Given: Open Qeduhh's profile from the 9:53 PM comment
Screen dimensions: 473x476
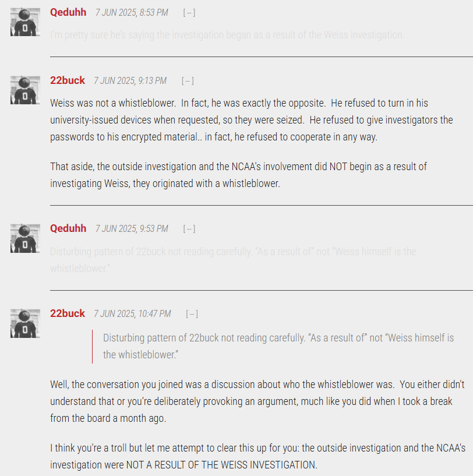Looking at the screenshot, I should point(68,228).
